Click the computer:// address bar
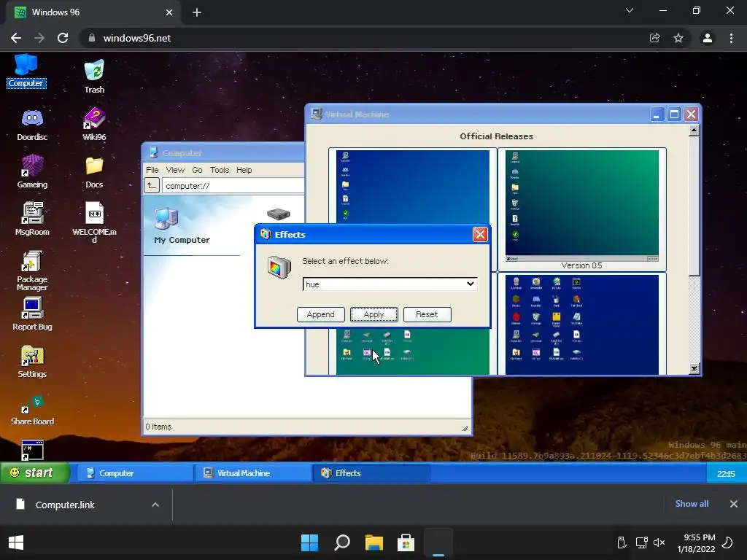Screen dimensions: 747x560 (x=233, y=186)
